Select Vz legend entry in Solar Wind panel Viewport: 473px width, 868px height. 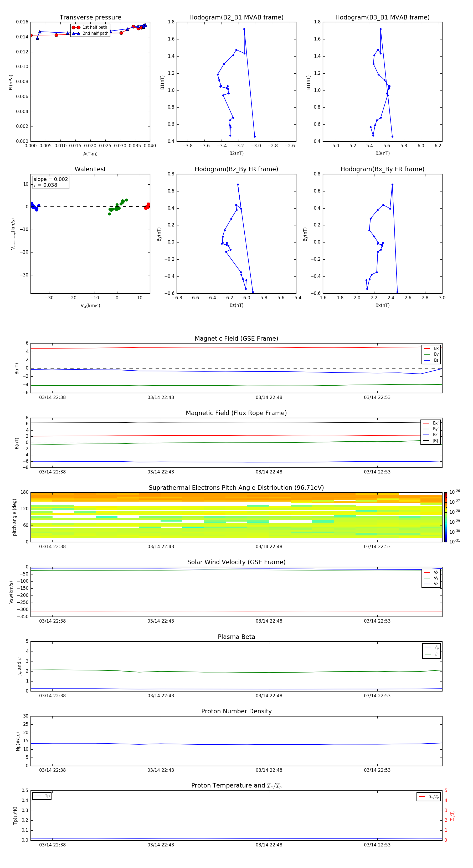tap(431, 584)
